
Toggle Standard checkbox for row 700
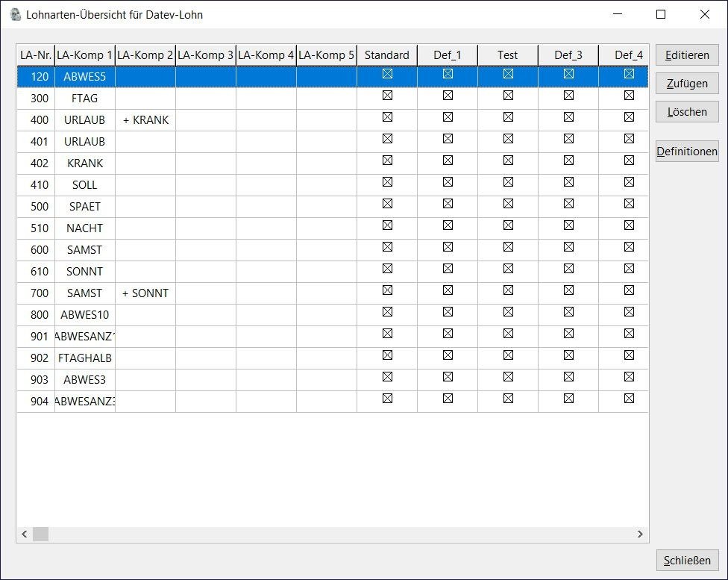(x=387, y=290)
